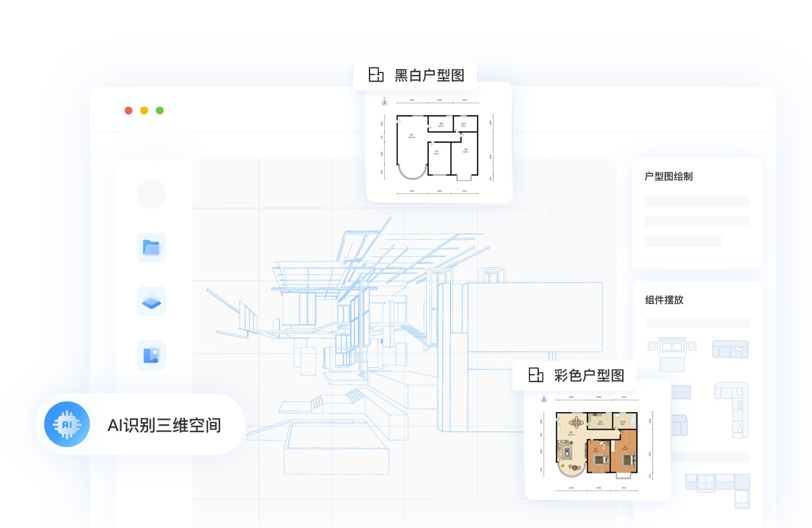Open the 组件摆放 panel header
The height and width of the screenshot is (528, 812).
663,301
